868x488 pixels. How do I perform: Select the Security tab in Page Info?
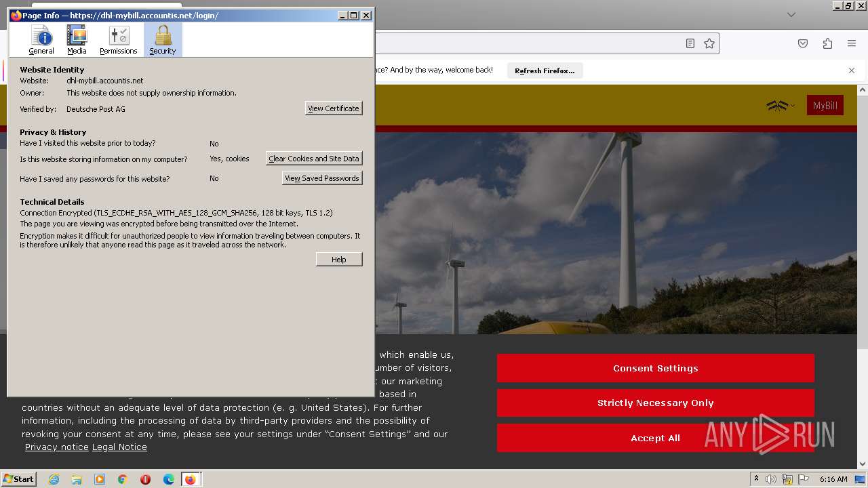click(x=163, y=40)
